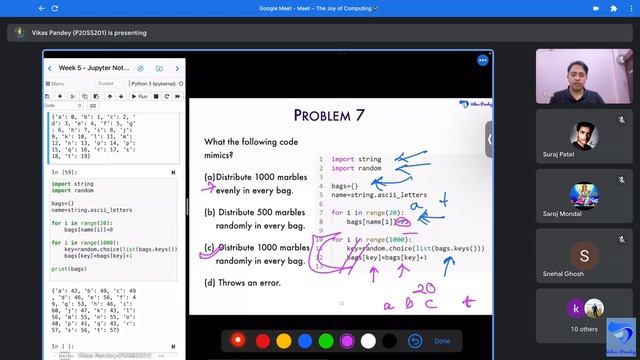This screenshot has width=640, height=360.
Task: Restart the kernel
Action: [167, 96]
